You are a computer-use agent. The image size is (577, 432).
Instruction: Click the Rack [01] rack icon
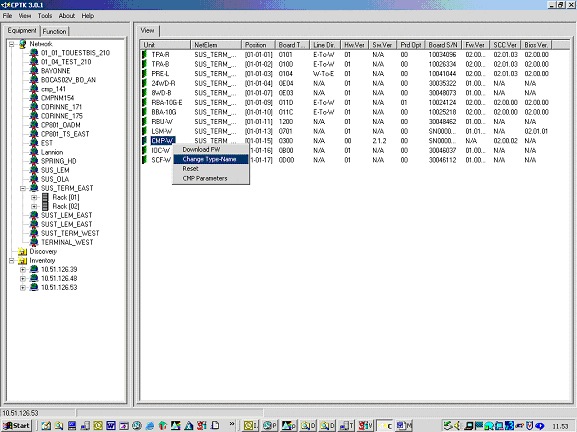point(45,197)
